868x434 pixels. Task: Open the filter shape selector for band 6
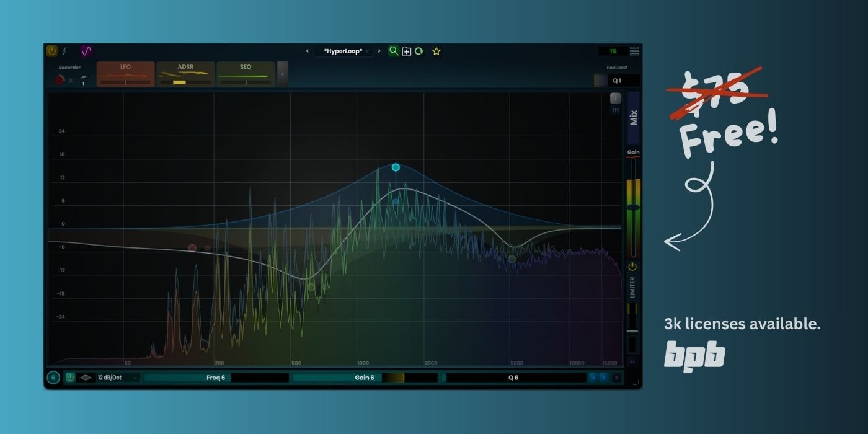[86, 378]
